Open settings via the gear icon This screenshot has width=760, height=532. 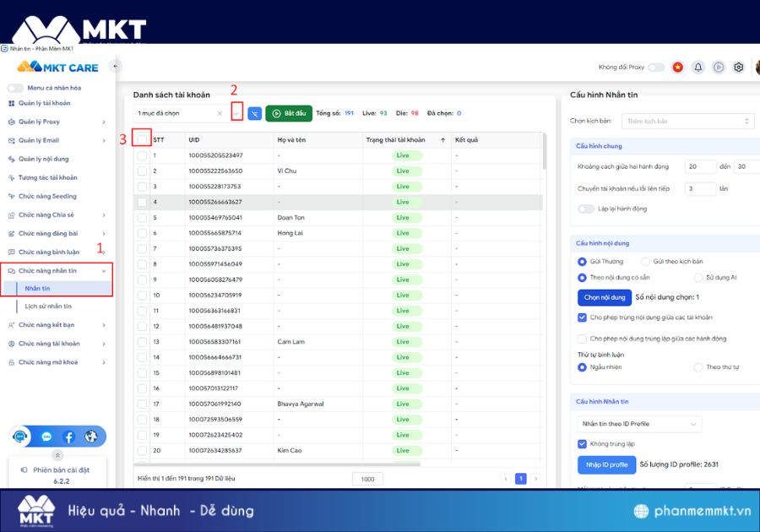[x=739, y=68]
